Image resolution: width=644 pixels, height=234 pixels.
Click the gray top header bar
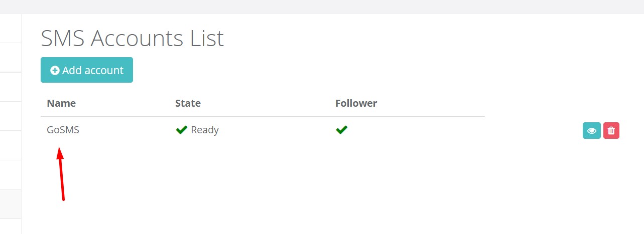click(322, 7)
